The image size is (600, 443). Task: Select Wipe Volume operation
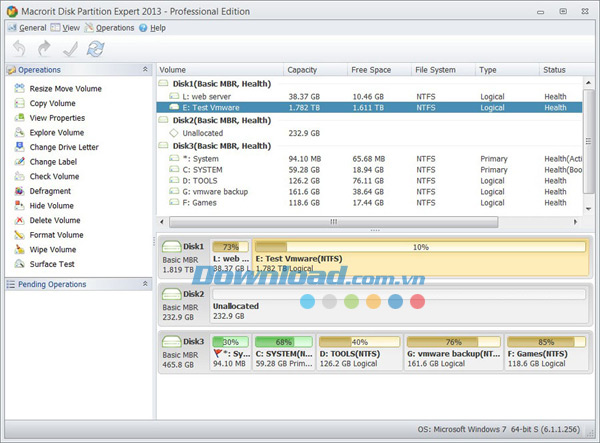point(45,249)
